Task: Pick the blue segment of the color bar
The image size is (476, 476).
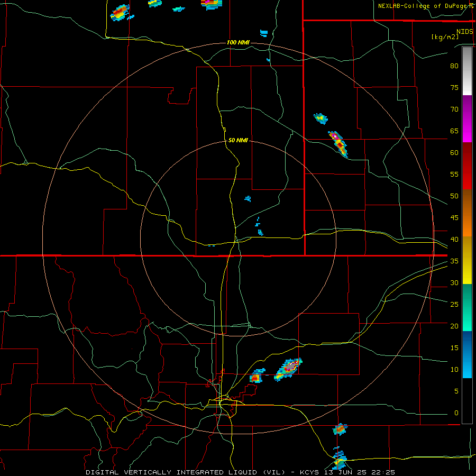Action: tap(467, 354)
